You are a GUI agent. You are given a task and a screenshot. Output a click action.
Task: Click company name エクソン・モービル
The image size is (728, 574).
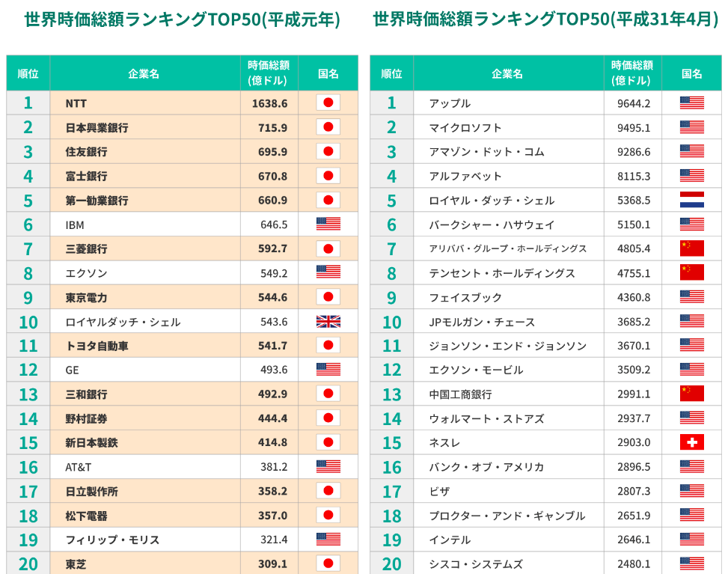tap(476, 370)
